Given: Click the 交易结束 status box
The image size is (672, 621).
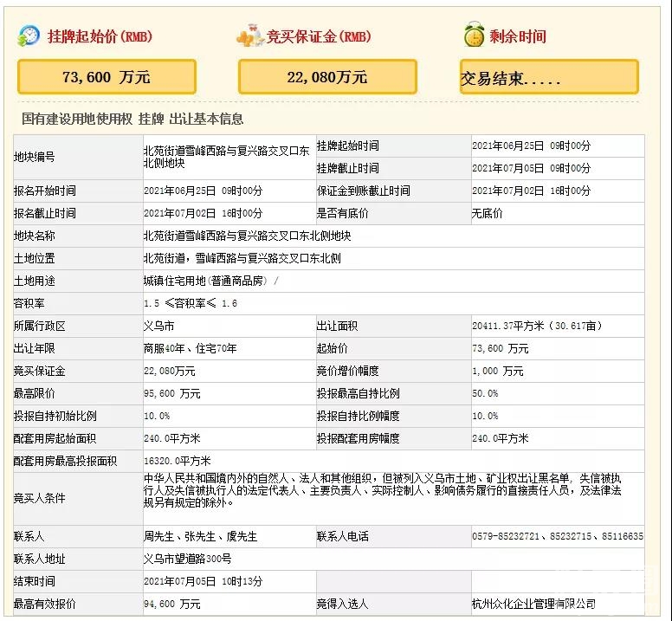Looking at the screenshot, I should [x=549, y=78].
